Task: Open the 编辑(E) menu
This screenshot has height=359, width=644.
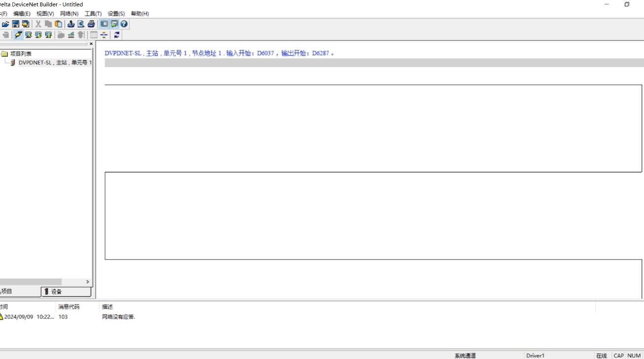Action: pos(22,14)
